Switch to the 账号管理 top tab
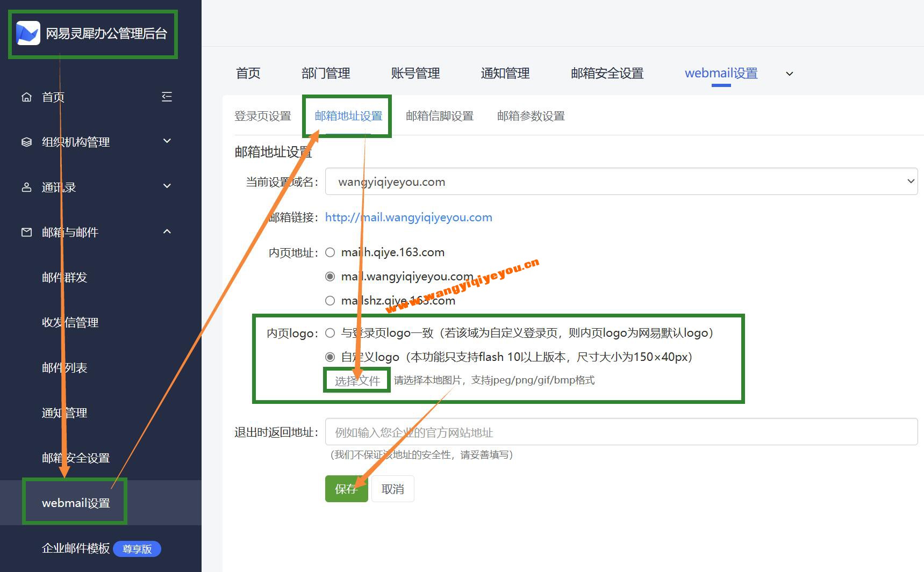 [x=416, y=73]
